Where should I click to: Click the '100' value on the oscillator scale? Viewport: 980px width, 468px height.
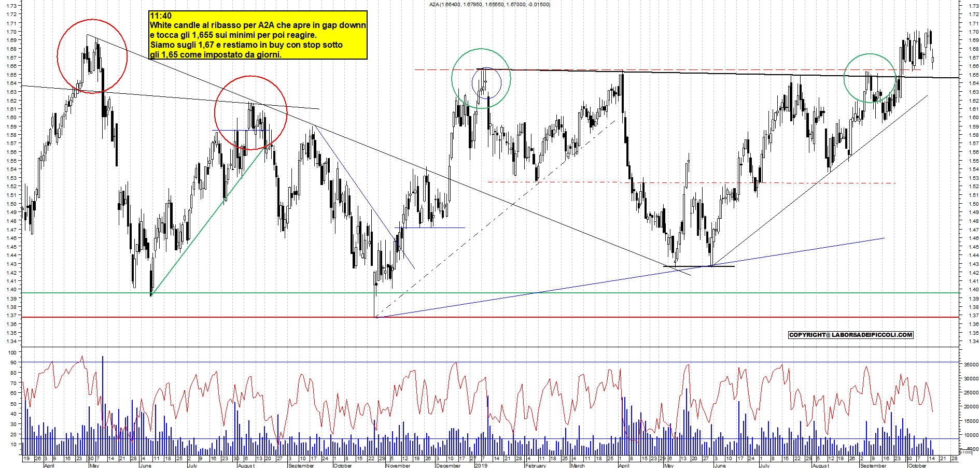click(x=12, y=352)
